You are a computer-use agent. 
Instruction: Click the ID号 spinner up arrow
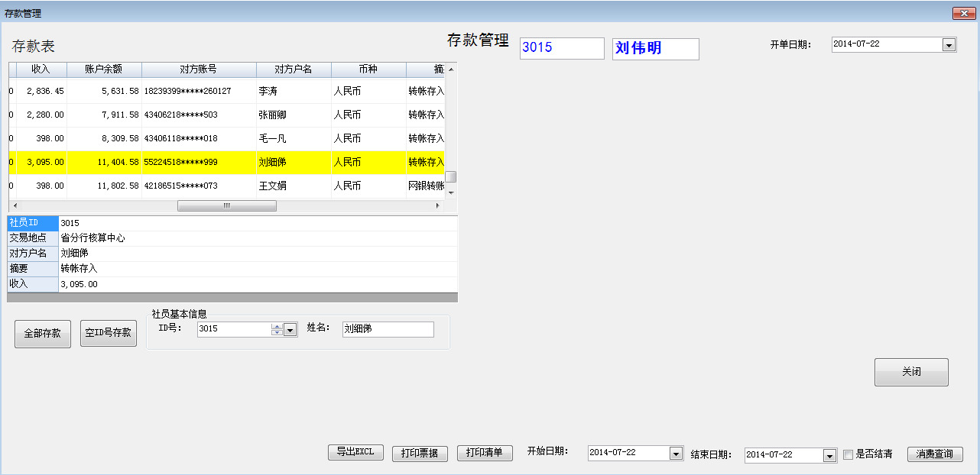pyautogui.click(x=277, y=327)
